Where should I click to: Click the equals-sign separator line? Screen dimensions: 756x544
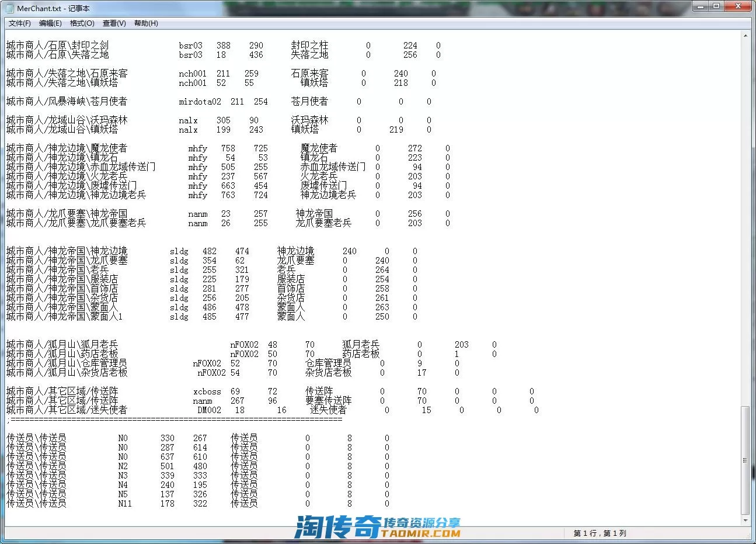click(x=174, y=420)
